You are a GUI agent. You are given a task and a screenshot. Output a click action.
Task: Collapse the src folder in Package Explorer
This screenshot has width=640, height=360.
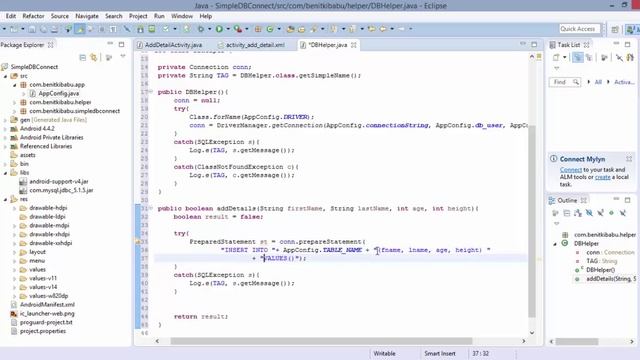6,76
